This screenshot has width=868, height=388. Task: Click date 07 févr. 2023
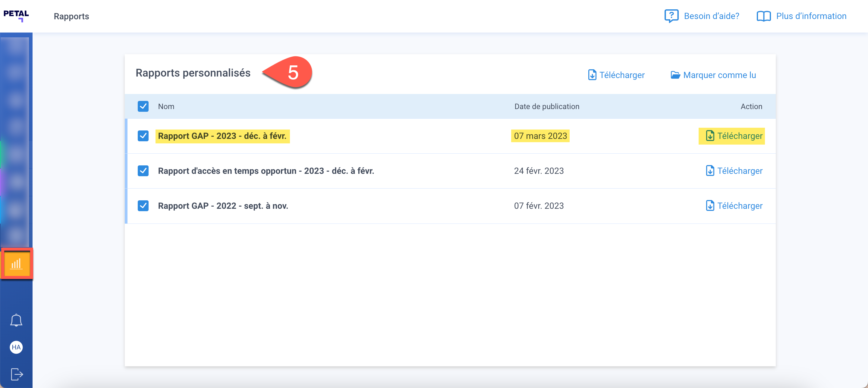539,205
